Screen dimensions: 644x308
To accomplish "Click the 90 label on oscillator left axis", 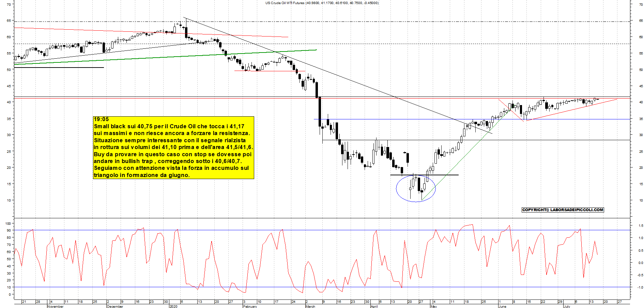I will (x=9, y=231).
